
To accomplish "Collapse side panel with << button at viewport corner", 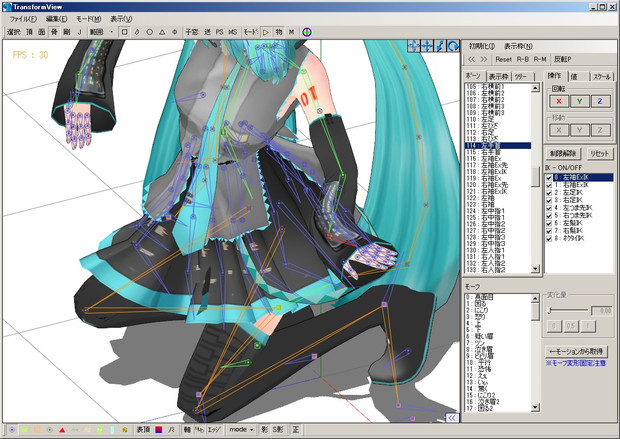I will point(452,418).
